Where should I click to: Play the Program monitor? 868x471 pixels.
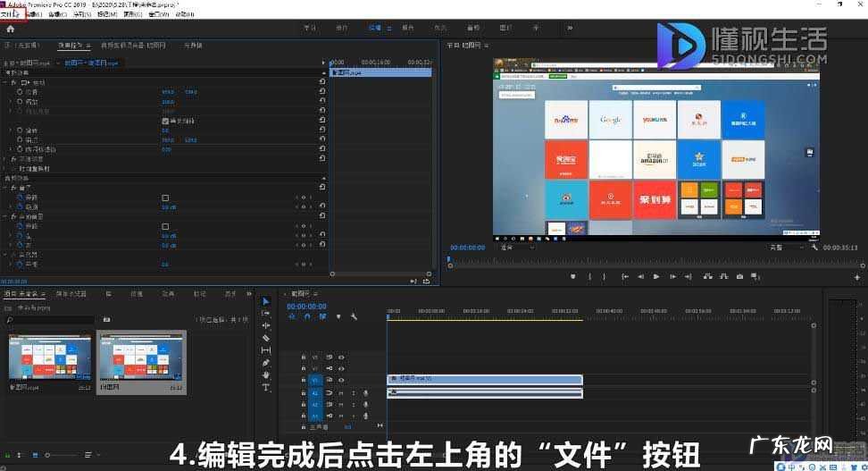tap(656, 276)
